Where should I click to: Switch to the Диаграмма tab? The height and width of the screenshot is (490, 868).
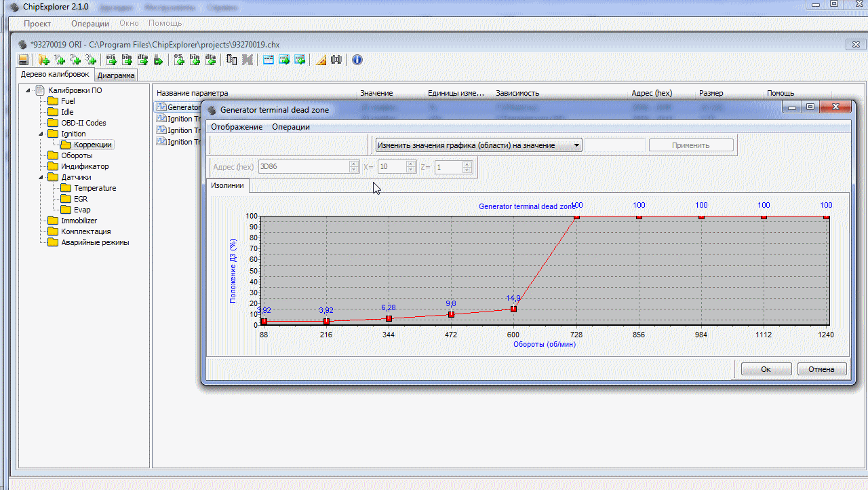click(x=116, y=75)
